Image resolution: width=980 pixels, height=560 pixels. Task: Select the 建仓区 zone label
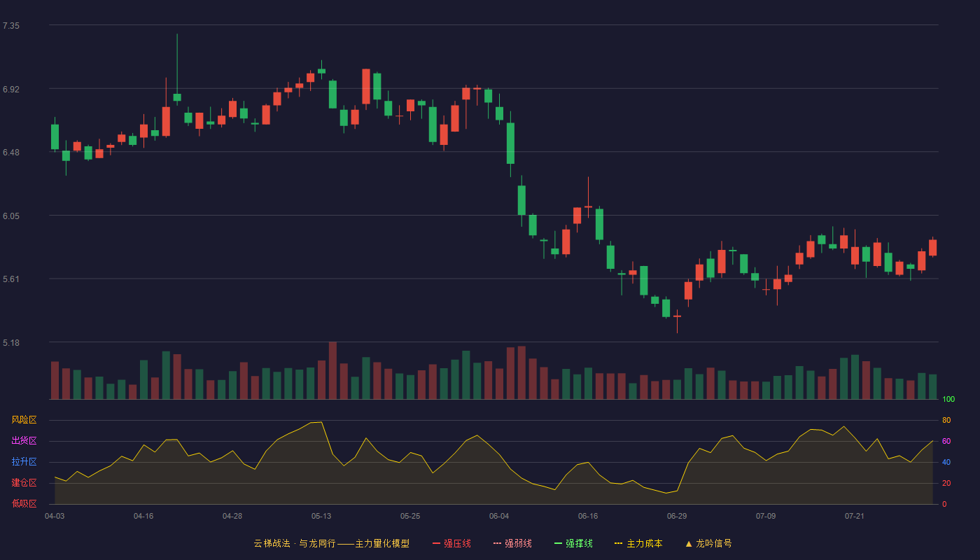pos(24,483)
